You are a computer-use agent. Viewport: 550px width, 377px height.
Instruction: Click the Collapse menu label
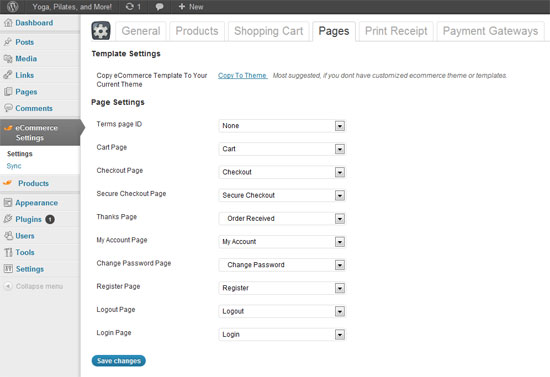(x=39, y=286)
